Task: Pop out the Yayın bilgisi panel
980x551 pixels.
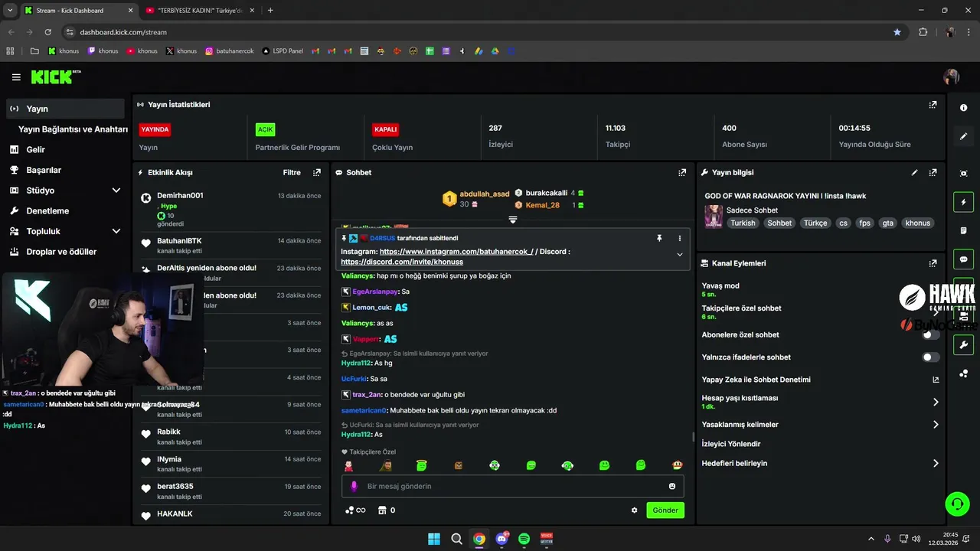Action: point(933,173)
